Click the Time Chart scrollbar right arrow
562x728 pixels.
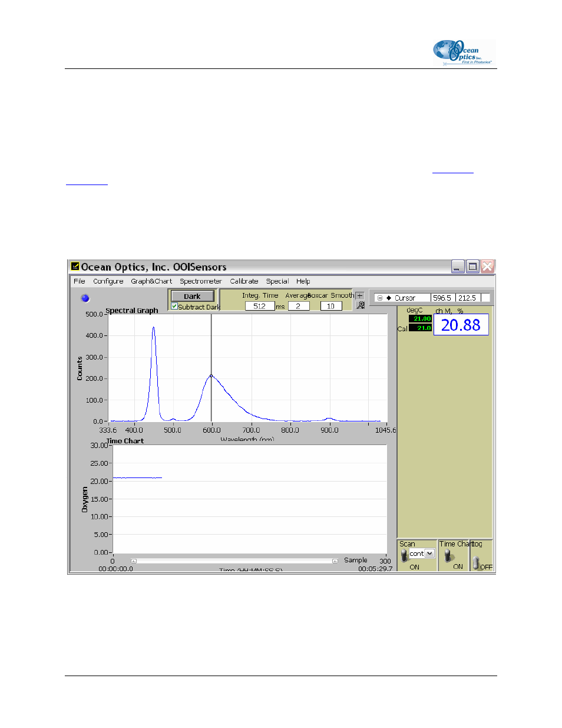(x=335, y=561)
